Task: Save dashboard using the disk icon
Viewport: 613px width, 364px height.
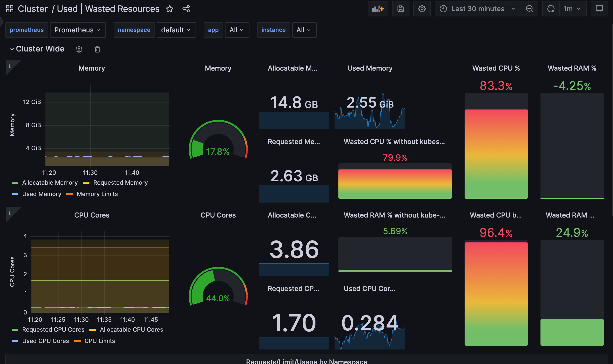Action: (400, 9)
